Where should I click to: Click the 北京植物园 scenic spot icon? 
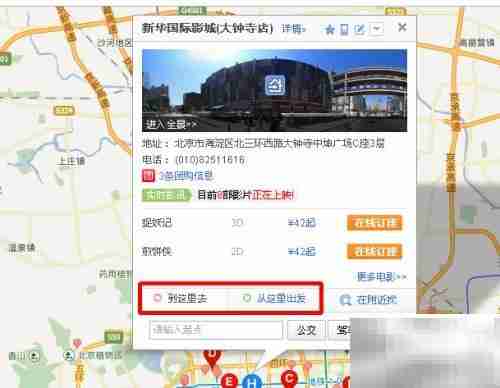tap(69, 356)
